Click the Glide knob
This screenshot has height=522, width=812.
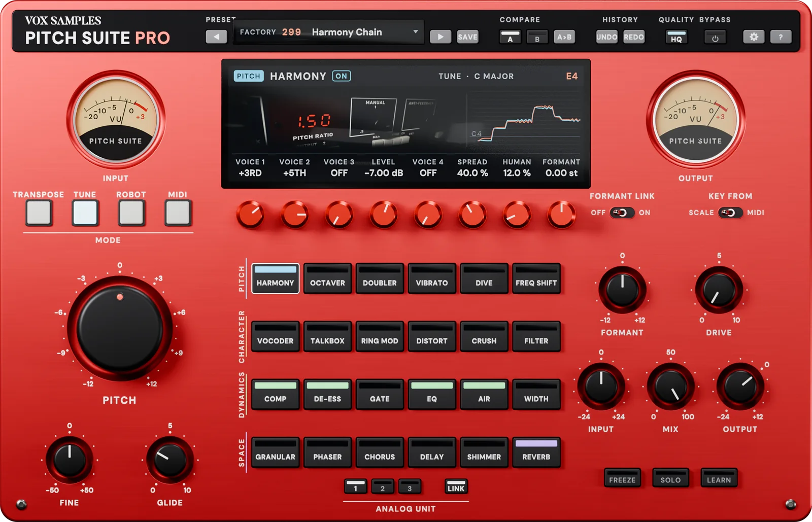coord(170,460)
